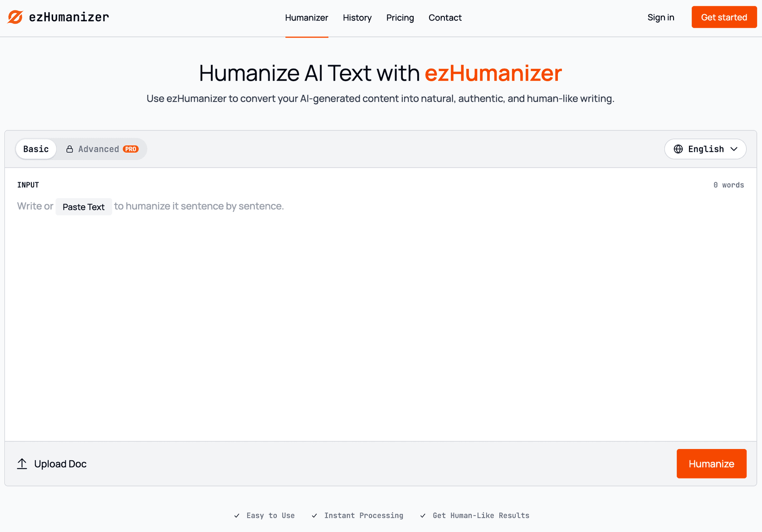Open the History page
The image size is (762, 532).
click(357, 18)
